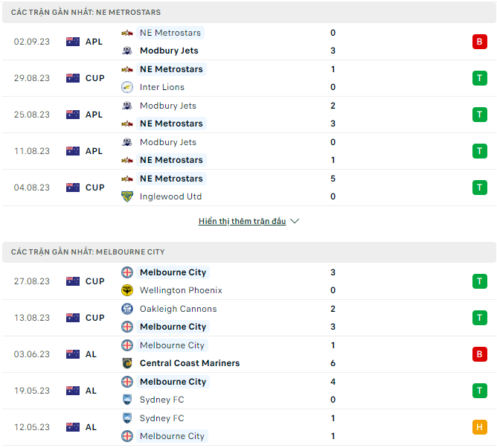Click the date 12.05.23
Viewport: 497px width, 448px height.
32,427
